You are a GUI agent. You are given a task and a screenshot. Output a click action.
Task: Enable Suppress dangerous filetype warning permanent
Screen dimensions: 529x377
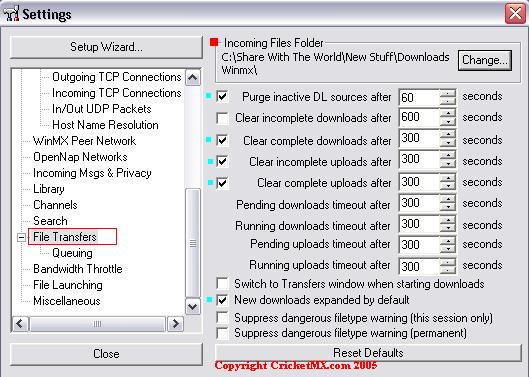point(222,333)
